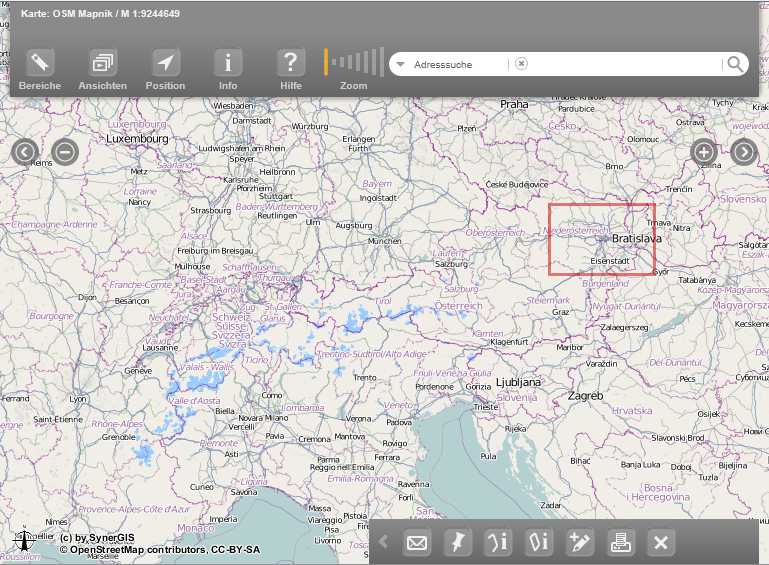
Task: Choose the pencil add-drawing tool
Action: click(x=580, y=543)
